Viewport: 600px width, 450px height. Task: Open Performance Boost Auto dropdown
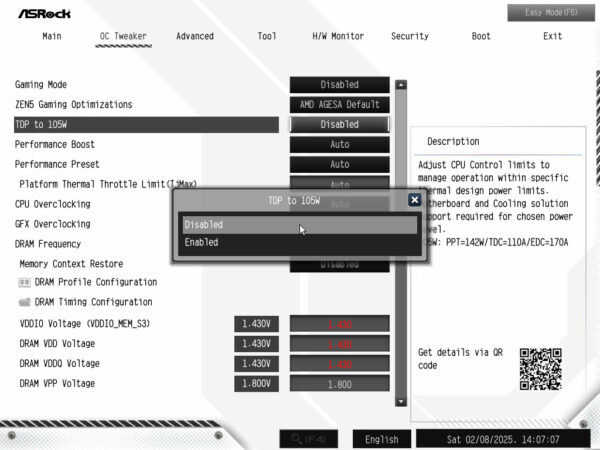click(x=339, y=145)
